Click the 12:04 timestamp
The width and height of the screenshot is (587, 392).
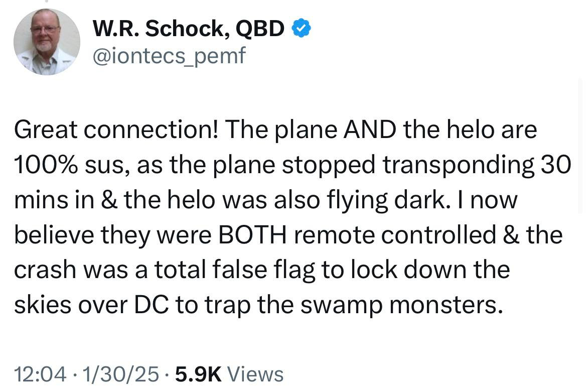[x=40, y=374]
